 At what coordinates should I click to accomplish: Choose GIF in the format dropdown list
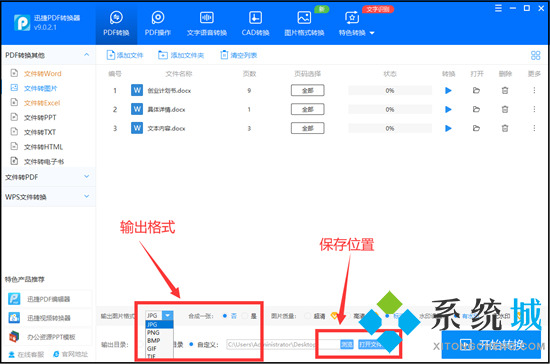pyautogui.click(x=159, y=349)
